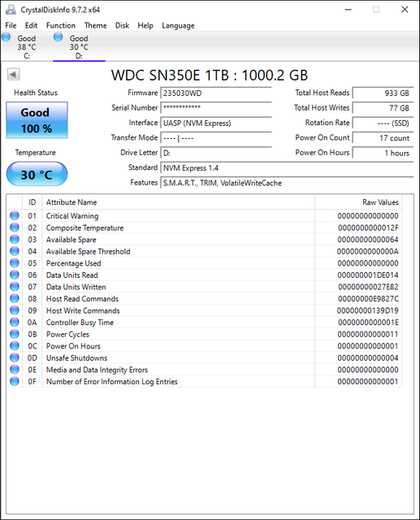
Task: Select the Critical Warning attribute row
Action: pos(204,215)
